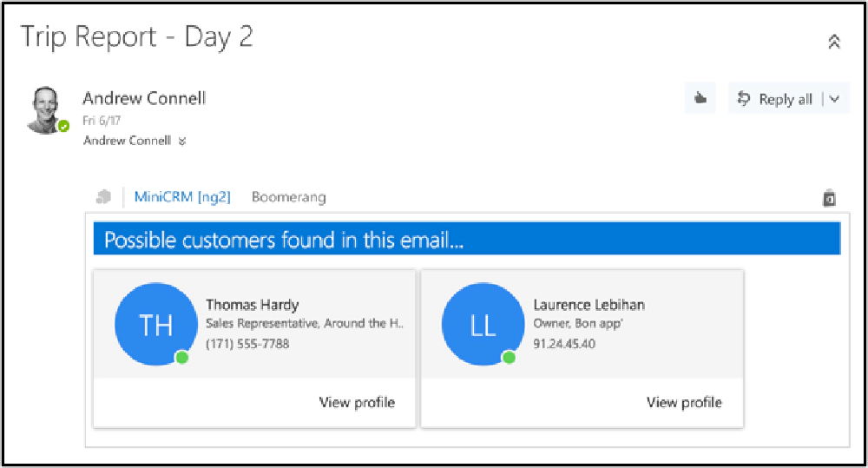This screenshot has width=868, height=468.
Task: Click the TH initials avatar circle
Action: click(x=155, y=325)
